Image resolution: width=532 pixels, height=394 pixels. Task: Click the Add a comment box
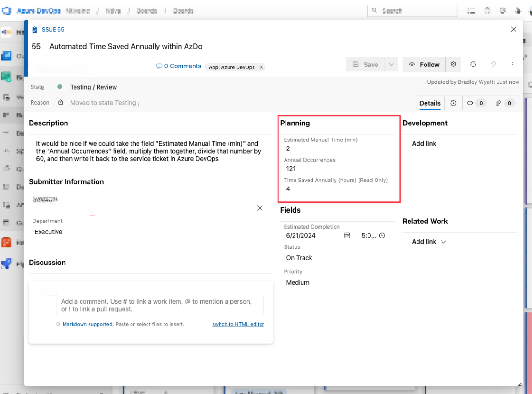(x=160, y=305)
